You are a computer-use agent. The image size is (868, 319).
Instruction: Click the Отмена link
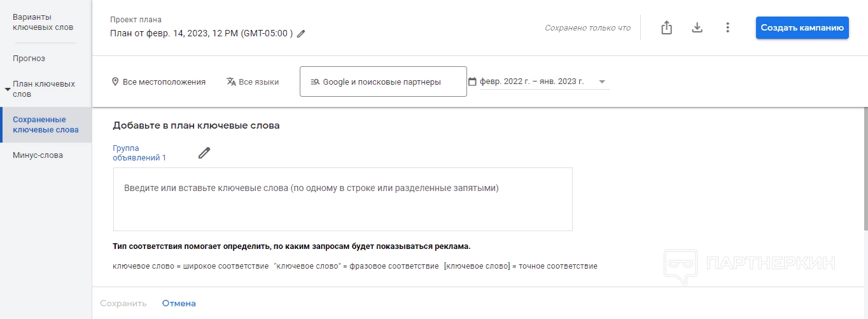click(x=179, y=303)
